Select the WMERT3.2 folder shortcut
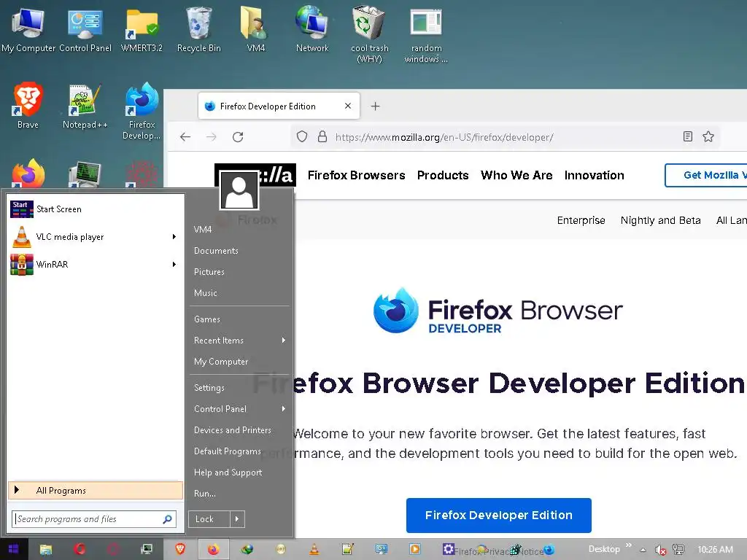 point(142,29)
